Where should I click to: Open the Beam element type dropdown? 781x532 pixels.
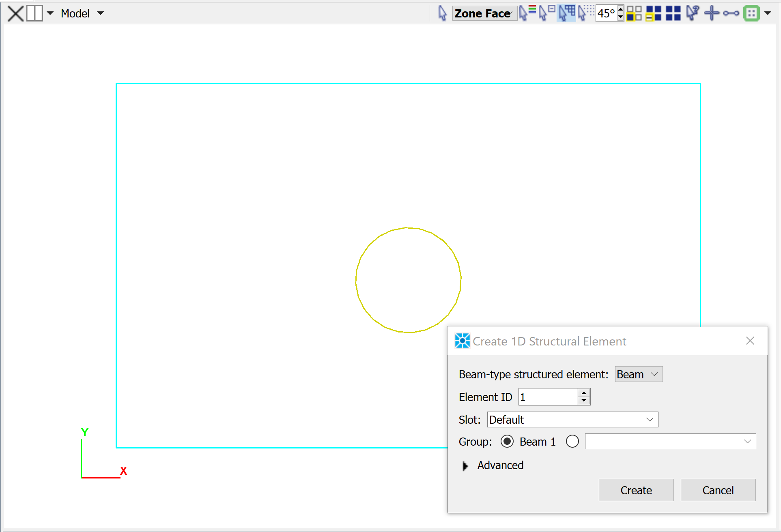639,374
